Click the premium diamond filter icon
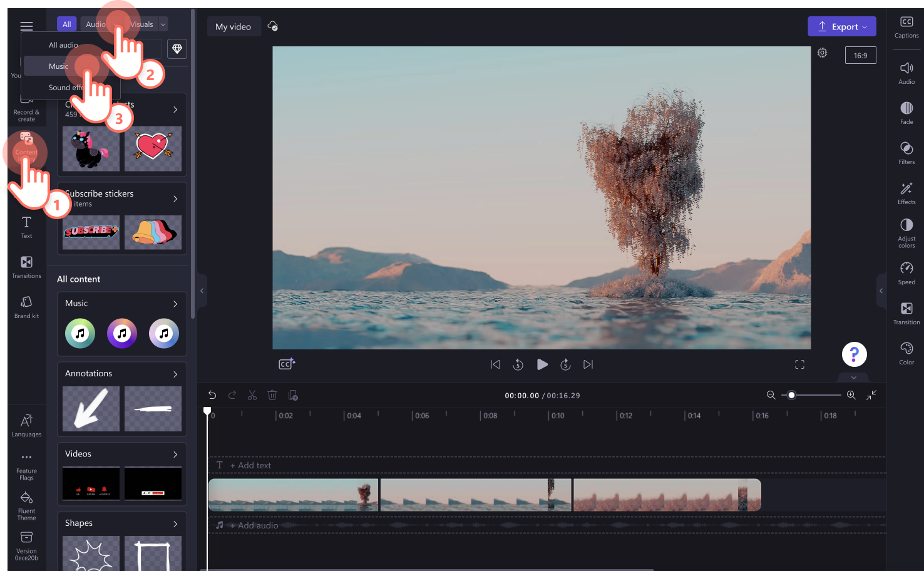The width and height of the screenshot is (924, 571). click(x=177, y=49)
